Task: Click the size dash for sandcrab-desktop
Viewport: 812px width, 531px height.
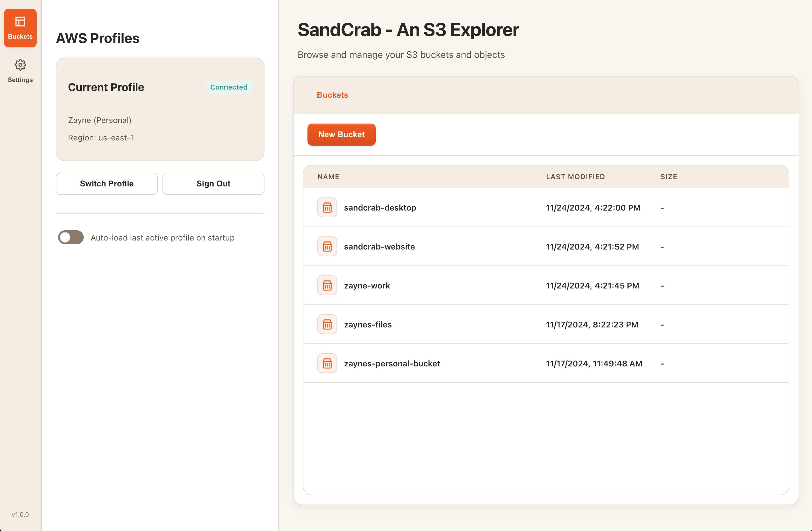Action: (x=662, y=208)
